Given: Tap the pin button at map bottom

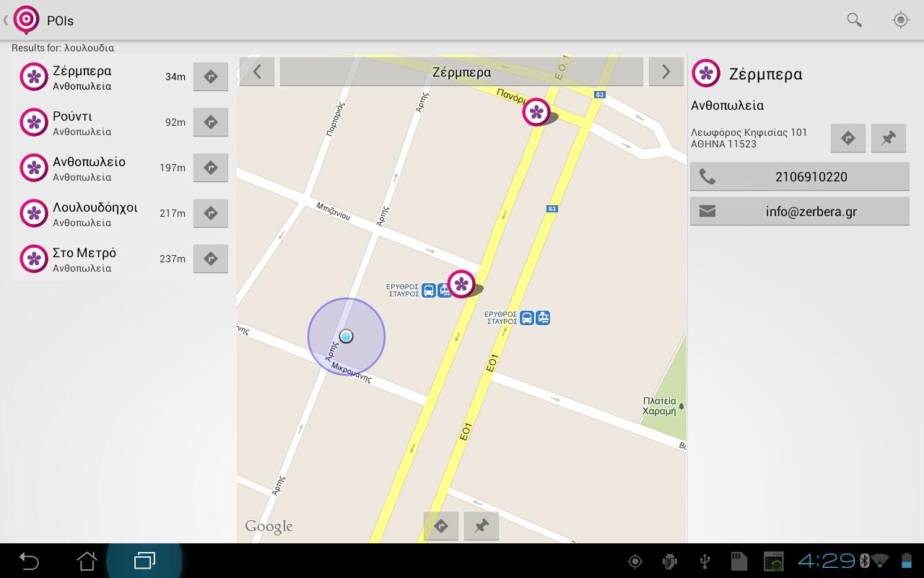Looking at the screenshot, I should coord(481,526).
